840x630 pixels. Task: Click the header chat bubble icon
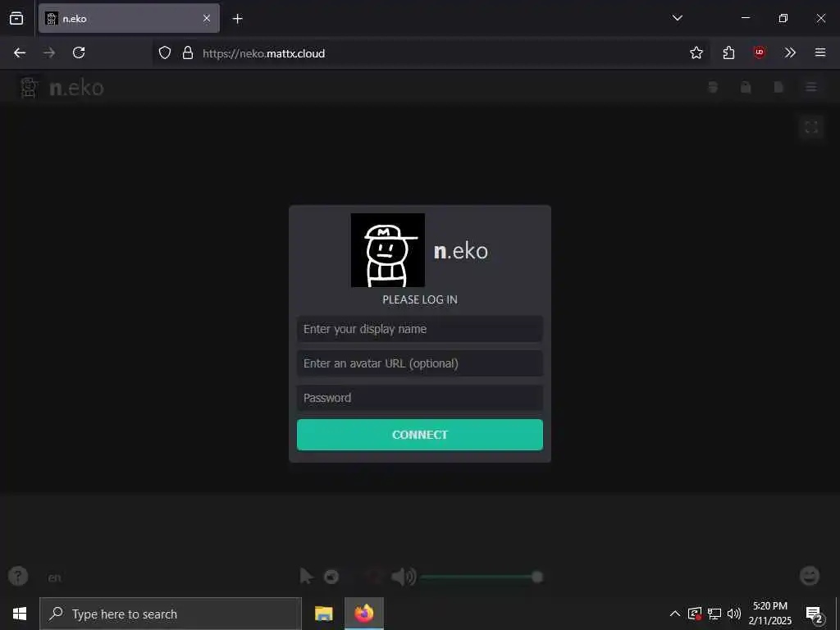(x=713, y=87)
